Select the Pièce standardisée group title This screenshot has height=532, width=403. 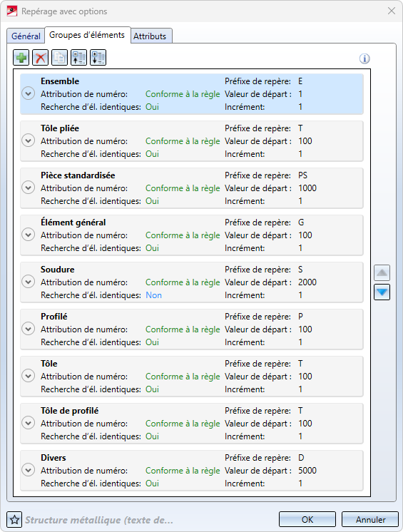pyautogui.click(x=78, y=175)
